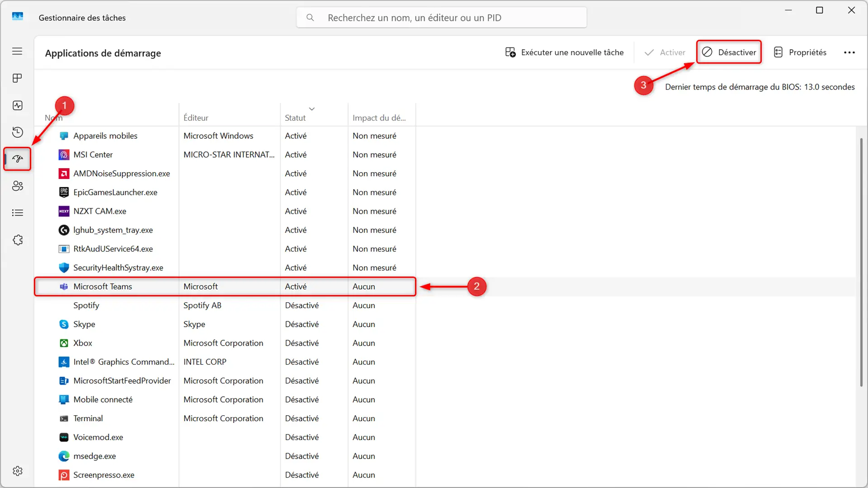Click the Task Manager app icon in title bar
This screenshot has height=488, width=868.
[x=18, y=17]
